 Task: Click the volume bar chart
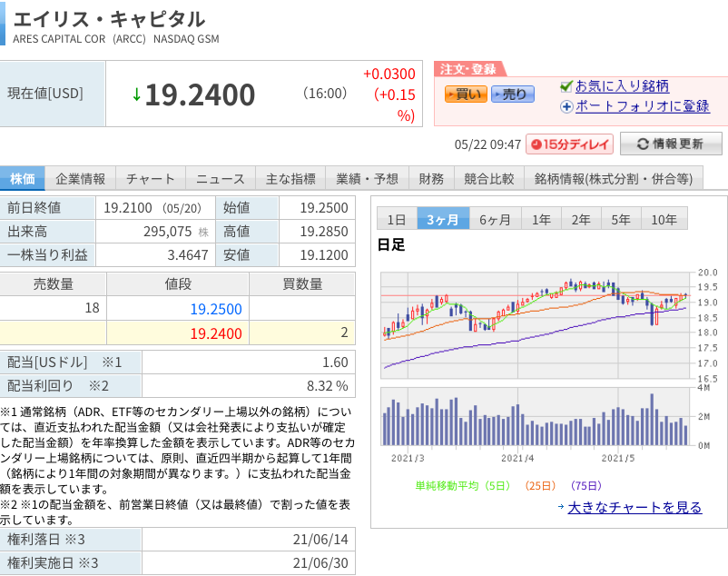point(537,417)
